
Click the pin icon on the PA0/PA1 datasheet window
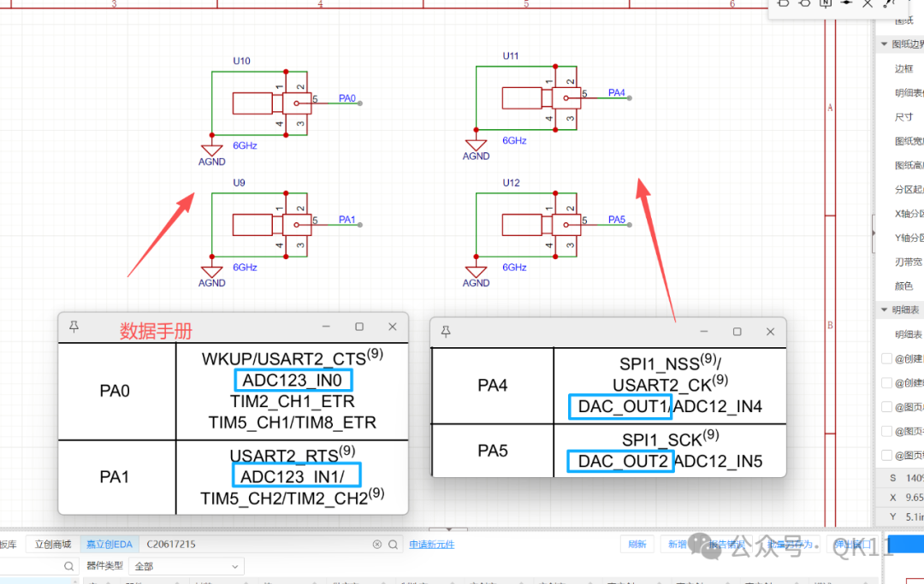point(74,327)
